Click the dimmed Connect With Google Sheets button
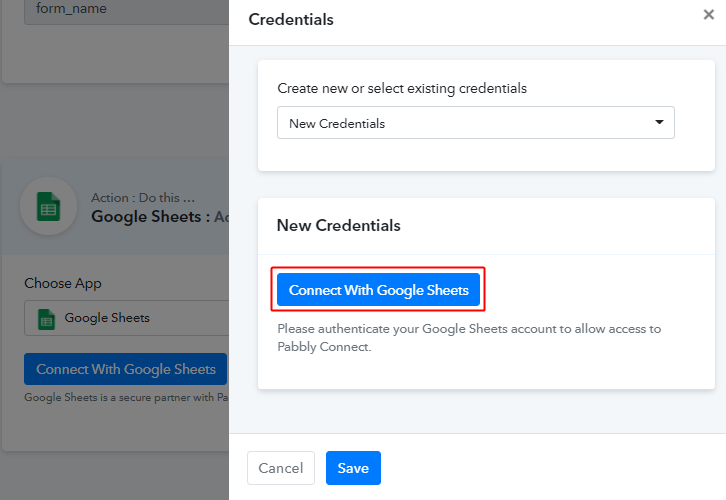Viewport: 726px width, 500px height. (x=125, y=369)
